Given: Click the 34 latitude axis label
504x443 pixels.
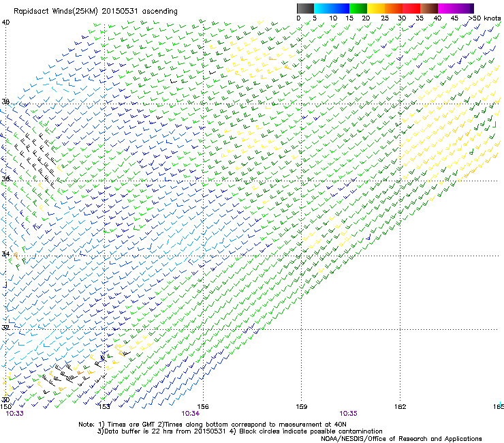Looking at the screenshot, I should (5, 254).
